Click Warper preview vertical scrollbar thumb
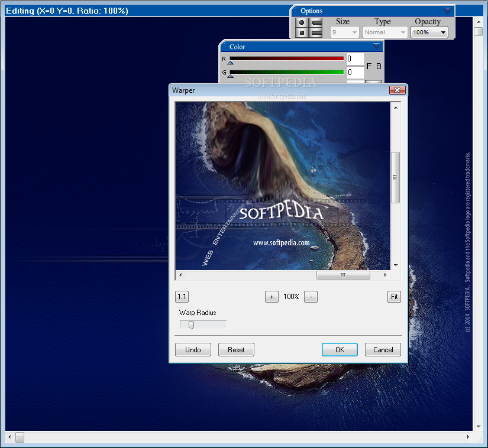The width and height of the screenshot is (488, 448). tap(395, 177)
